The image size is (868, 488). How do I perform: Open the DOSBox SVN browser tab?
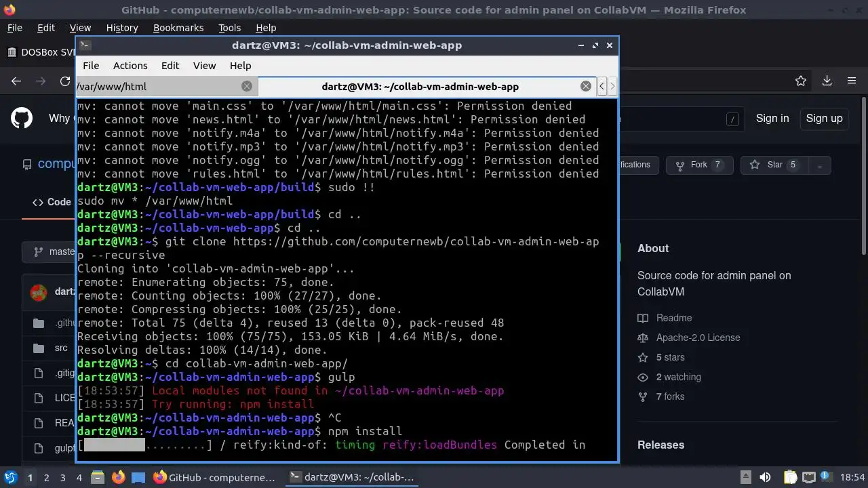(x=41, y=52)
